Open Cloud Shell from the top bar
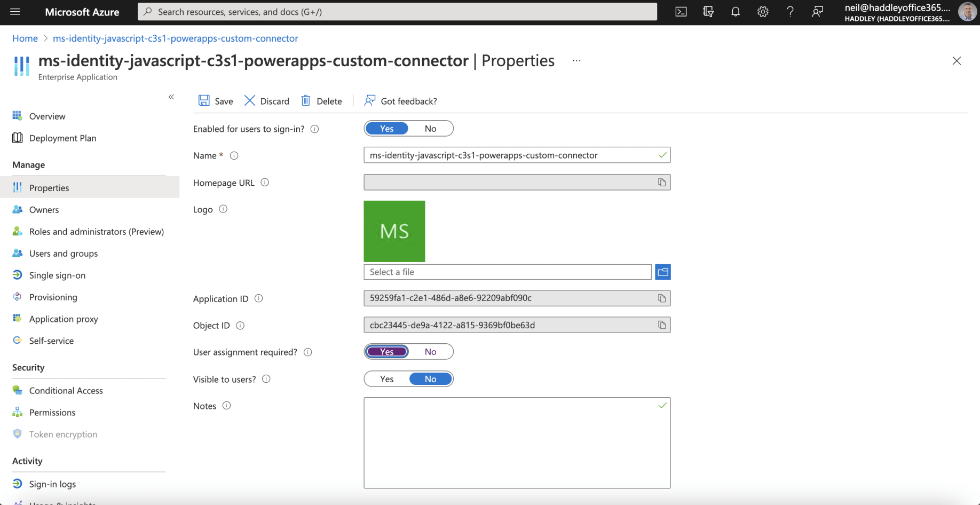980x505 pixels. coord(681,12)
